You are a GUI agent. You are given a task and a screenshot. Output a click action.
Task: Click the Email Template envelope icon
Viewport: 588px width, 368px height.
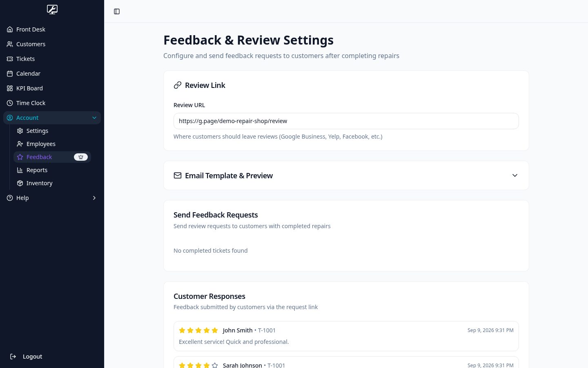[178, 175]
